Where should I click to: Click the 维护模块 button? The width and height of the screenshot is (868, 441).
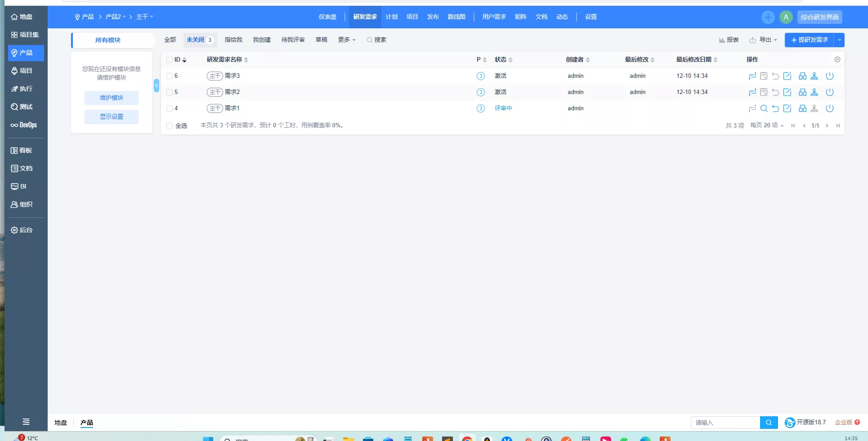111,98
